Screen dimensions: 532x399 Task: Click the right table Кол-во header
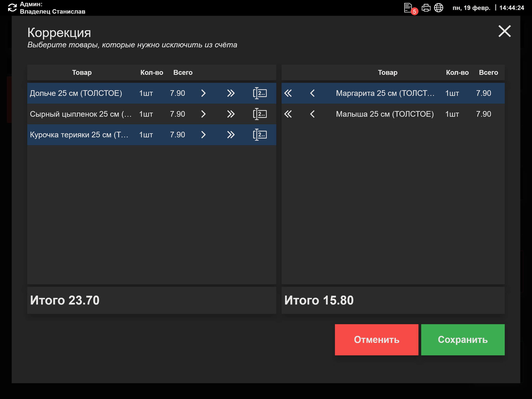(457, 72)
